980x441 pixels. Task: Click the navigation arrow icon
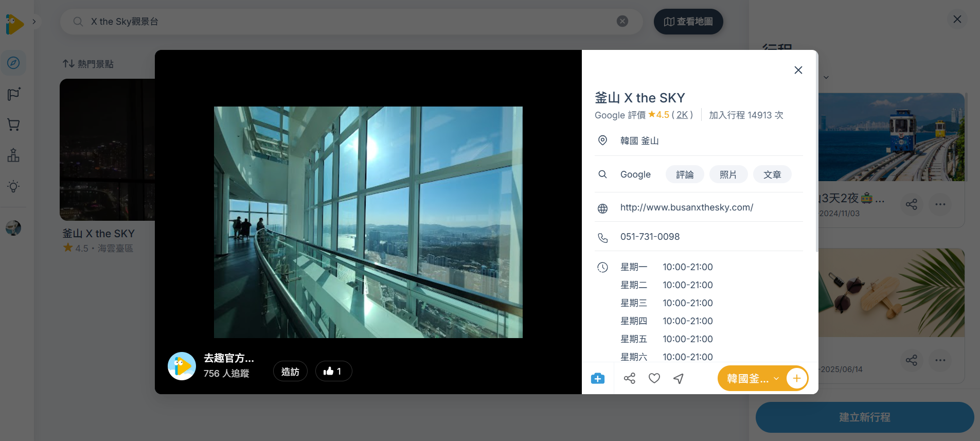(679, 379)
